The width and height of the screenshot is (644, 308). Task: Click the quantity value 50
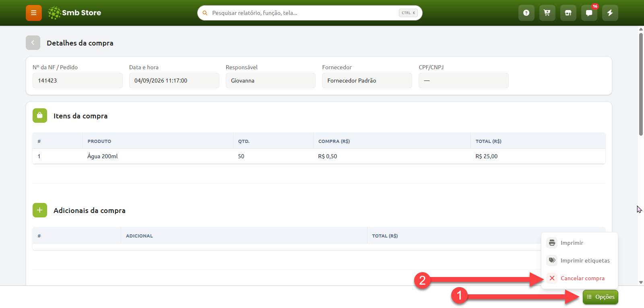(241, 156)
